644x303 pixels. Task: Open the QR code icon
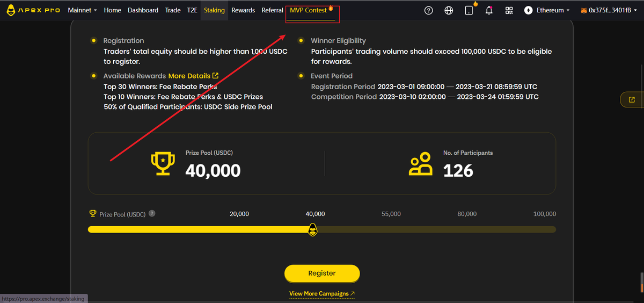click(509, 10)
